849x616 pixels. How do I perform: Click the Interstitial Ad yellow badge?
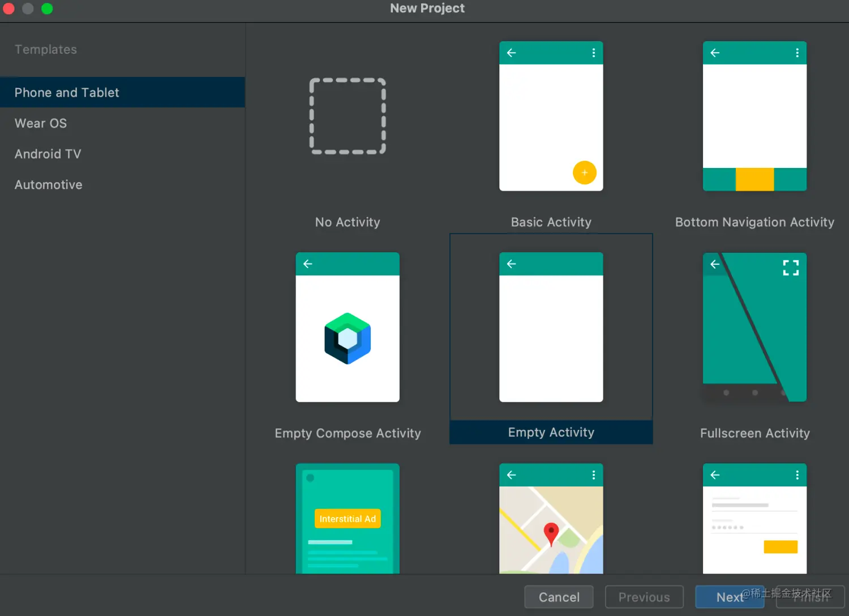[348, 519]
